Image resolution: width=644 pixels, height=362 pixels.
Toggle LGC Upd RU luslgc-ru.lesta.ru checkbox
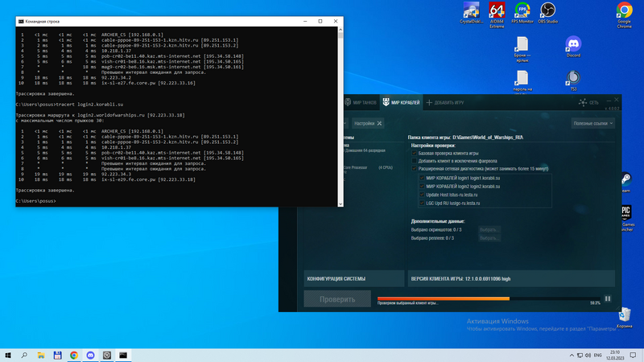pos(422,203)
